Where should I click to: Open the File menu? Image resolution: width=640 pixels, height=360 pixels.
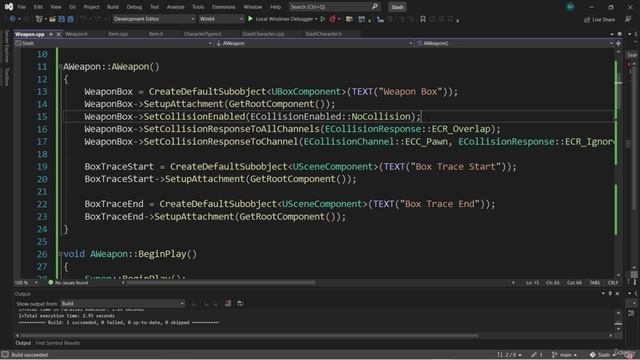click(x=22, y=7)
